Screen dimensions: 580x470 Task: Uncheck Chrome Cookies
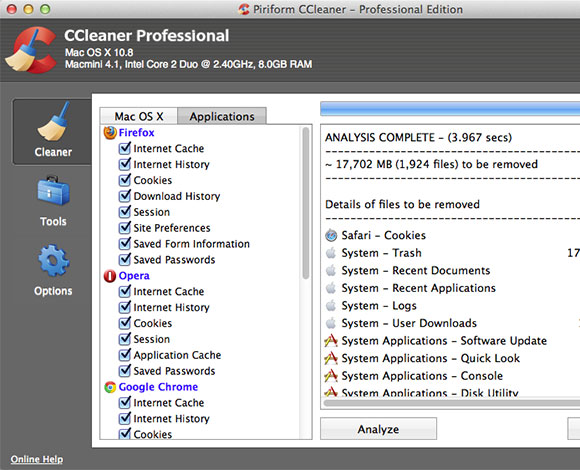click(125, 434)
